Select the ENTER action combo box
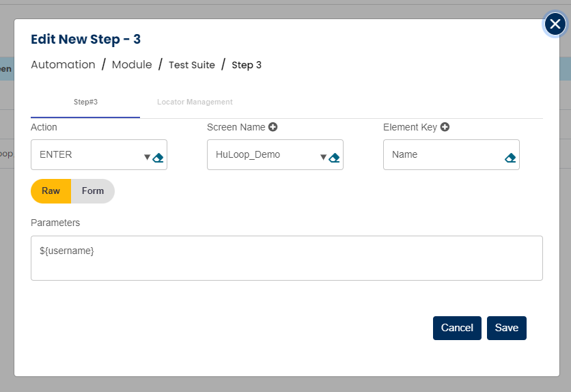The width and height of the screenshot is (571, 392). click(x=85, y=155)
